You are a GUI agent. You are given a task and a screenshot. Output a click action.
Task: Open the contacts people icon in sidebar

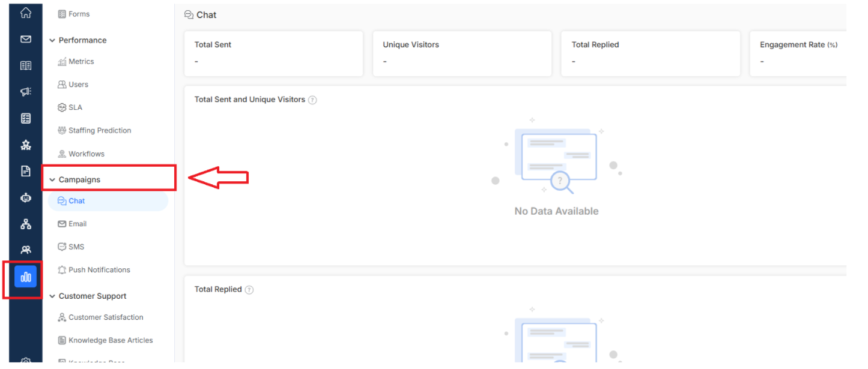coord(26,250)
